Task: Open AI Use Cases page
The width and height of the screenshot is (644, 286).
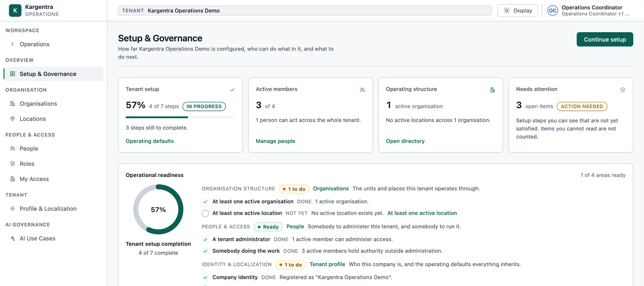Action: (53, 238)
